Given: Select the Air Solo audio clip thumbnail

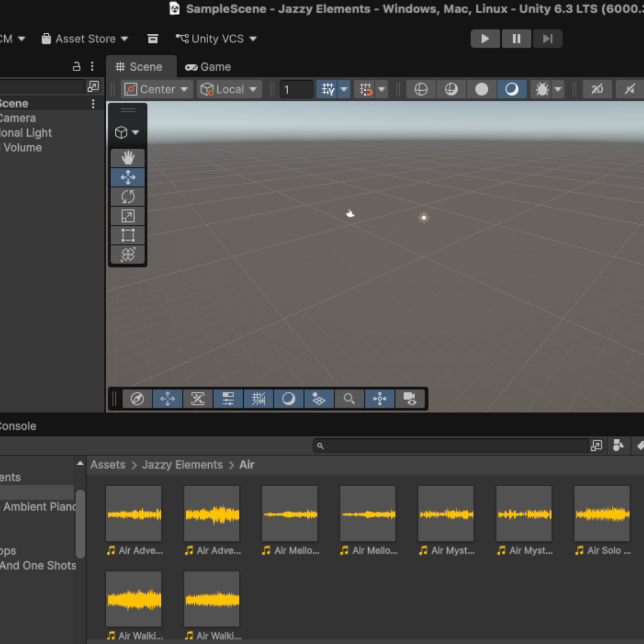Looking at the screenshot, I should pyautogui.click(x=602, y=514).
